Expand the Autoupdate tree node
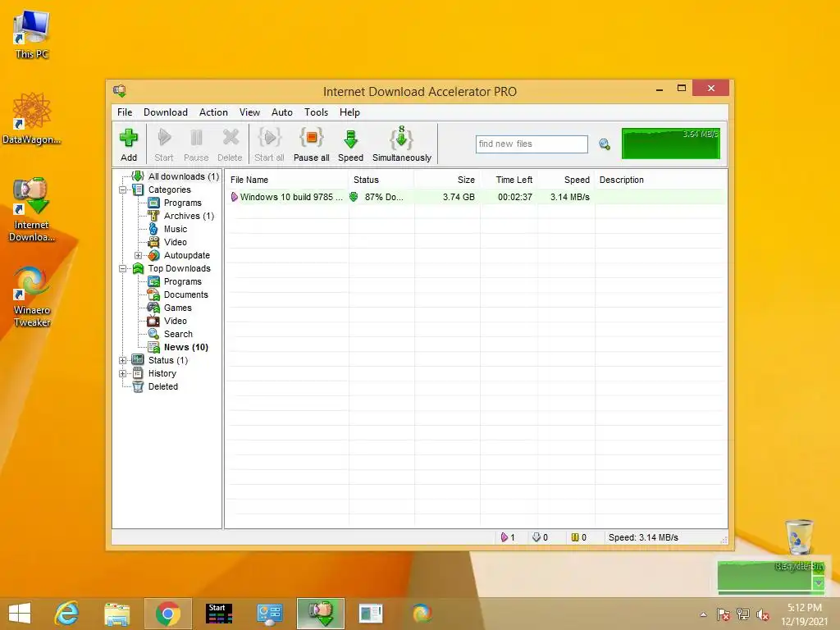The width and height of the screenshot is (840, 630). 138,255
